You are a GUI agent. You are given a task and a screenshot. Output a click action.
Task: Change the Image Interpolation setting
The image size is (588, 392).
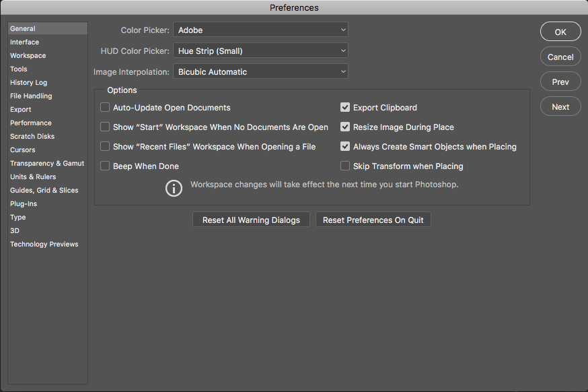pyautogui.click(x=260, y=71)
